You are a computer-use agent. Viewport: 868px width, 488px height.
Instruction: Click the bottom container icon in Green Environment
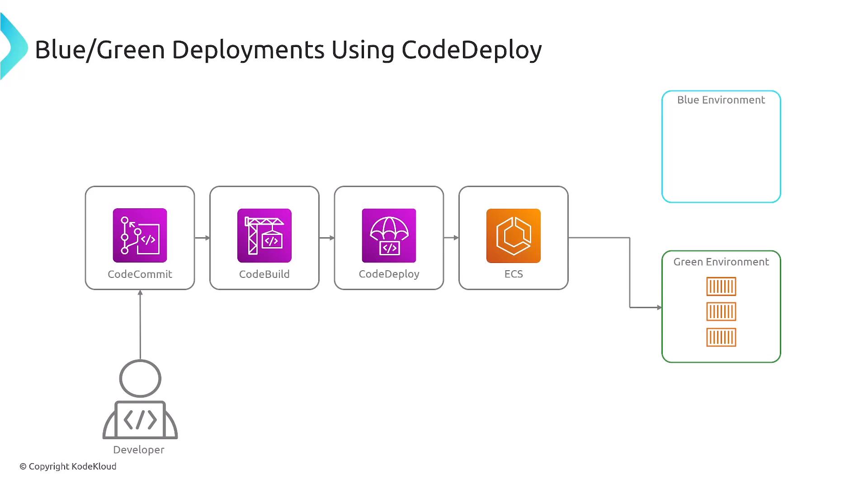(x=721, y=338)
